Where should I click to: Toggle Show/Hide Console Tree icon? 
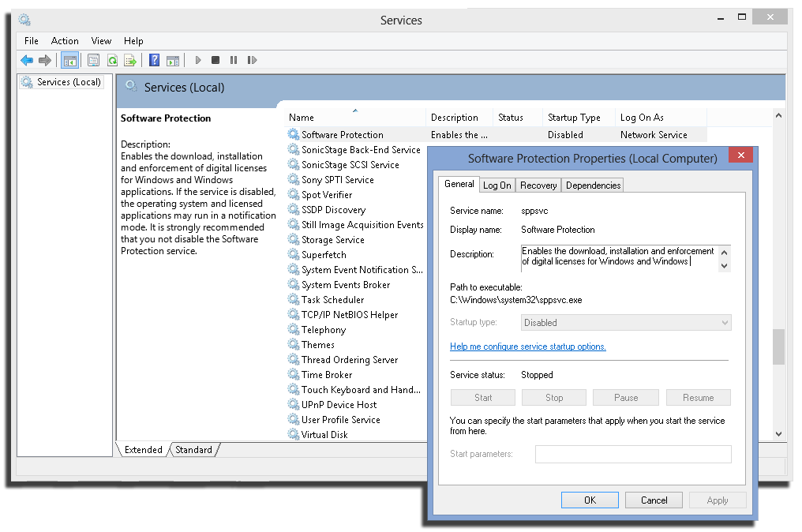click(x=69, y=60)
